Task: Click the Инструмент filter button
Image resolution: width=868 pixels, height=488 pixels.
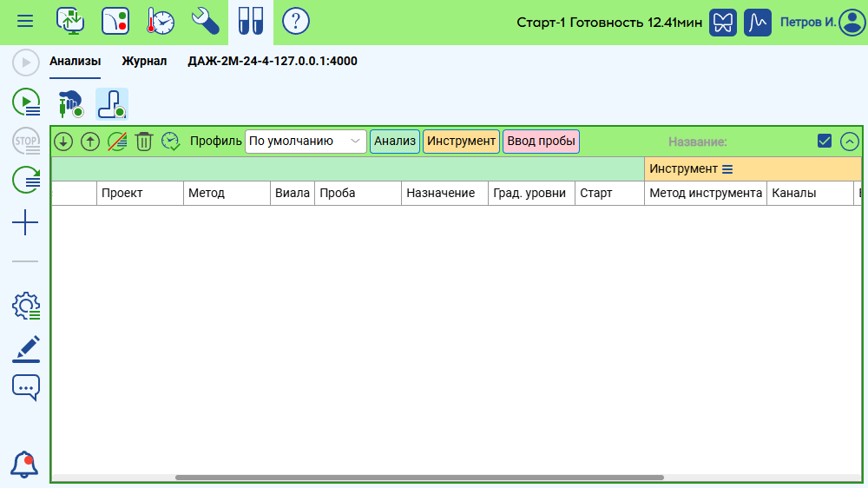Action: point(461,142)
